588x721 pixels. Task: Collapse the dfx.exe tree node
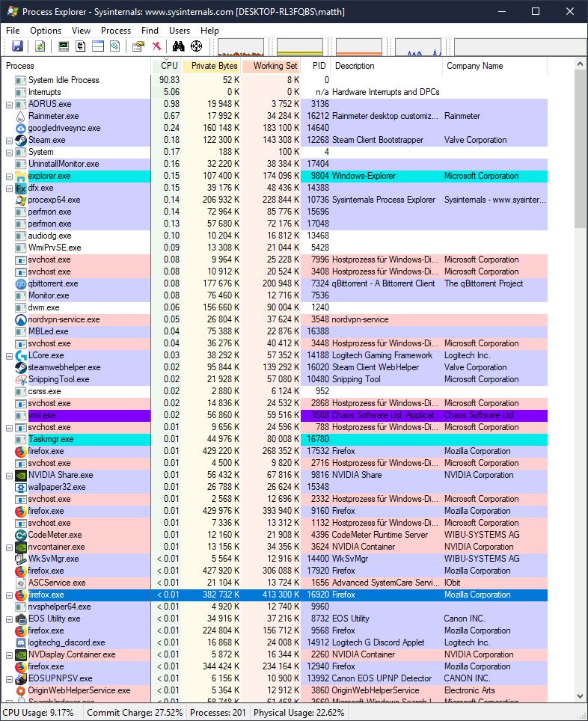click(9, 188)
